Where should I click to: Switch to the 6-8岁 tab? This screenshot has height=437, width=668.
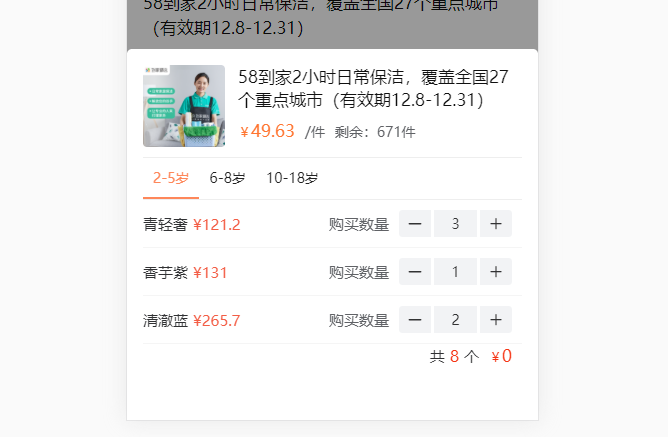[x=227, y=178]
